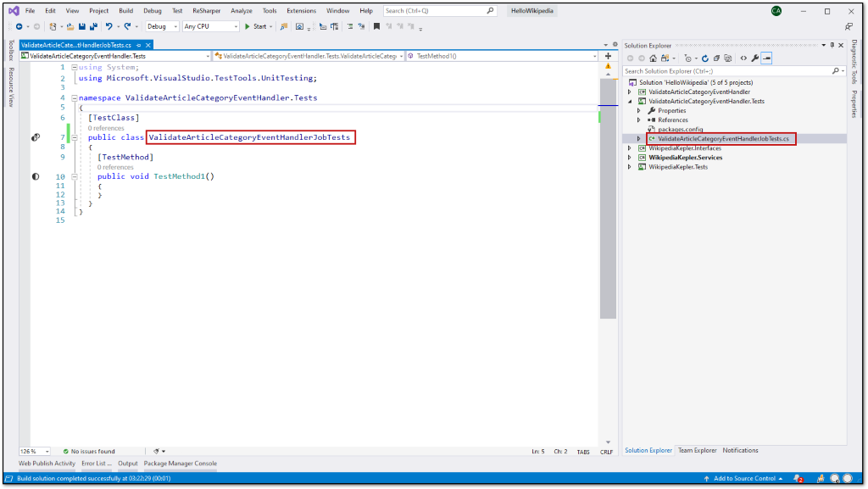Click Add to Source Control
This screenshot has height=489, width=868.
coord(744,479)
